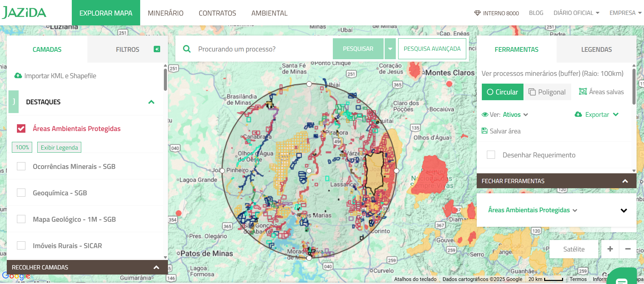
Task: Enable Mapa Geológico - 1M - SGB layer
Action: point(21,219)
